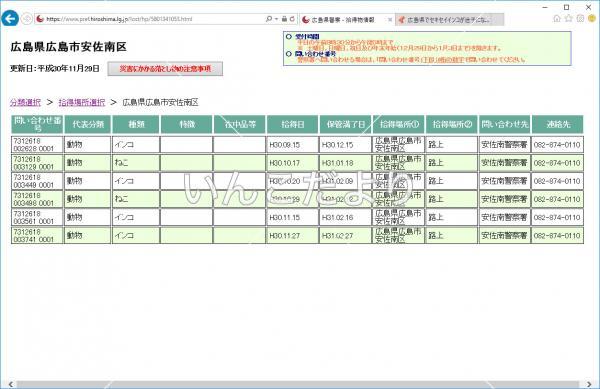This screenshot has width=600, height=389.
Task: Click the URL address field
Action: tap(153, 19)
